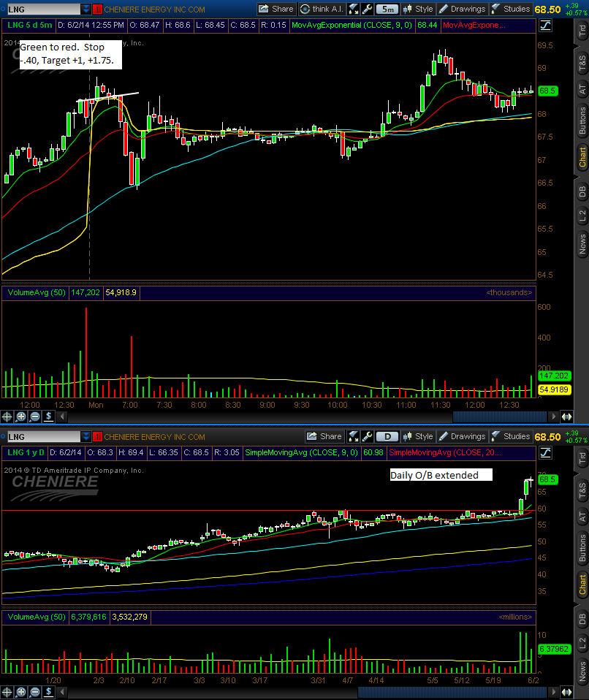Screen dimensions: 589x700
Task: Open Buttons sidebar tab of bottom chart
Action: coord(582,547)
